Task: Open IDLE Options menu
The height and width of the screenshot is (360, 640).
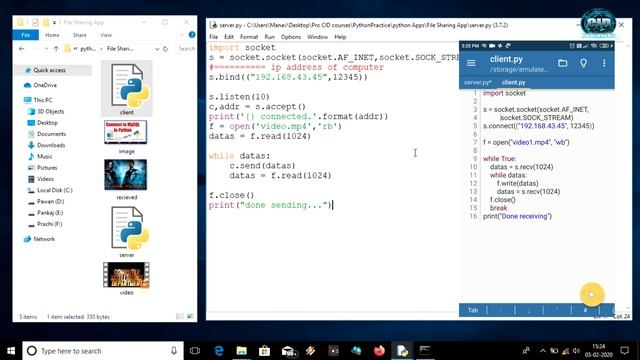Action: pyautogui.click(x=291, y=37)
